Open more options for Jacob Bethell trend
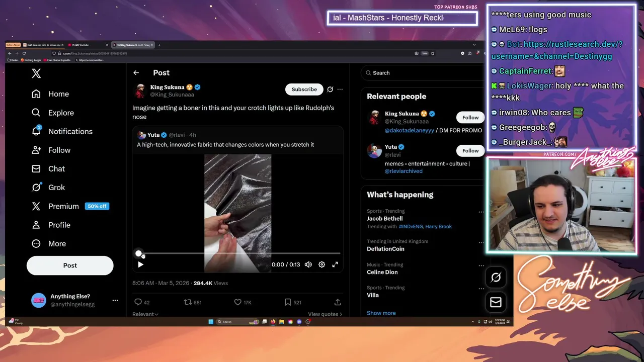The height and width of the screenshot is (362, 644). [x=481, y=212]
